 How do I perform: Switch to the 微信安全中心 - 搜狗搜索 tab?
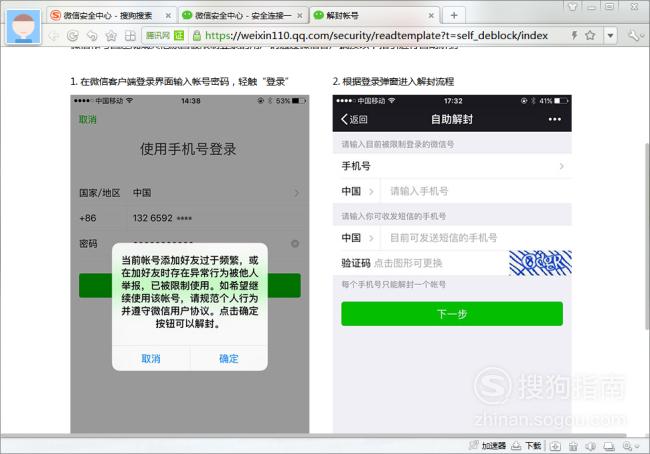click(111, 15)
